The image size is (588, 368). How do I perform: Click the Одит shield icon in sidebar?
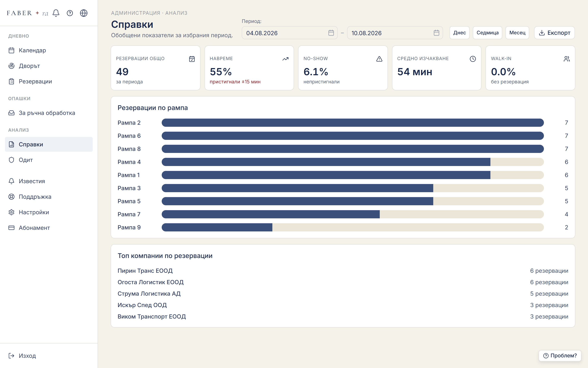(11, 160)
